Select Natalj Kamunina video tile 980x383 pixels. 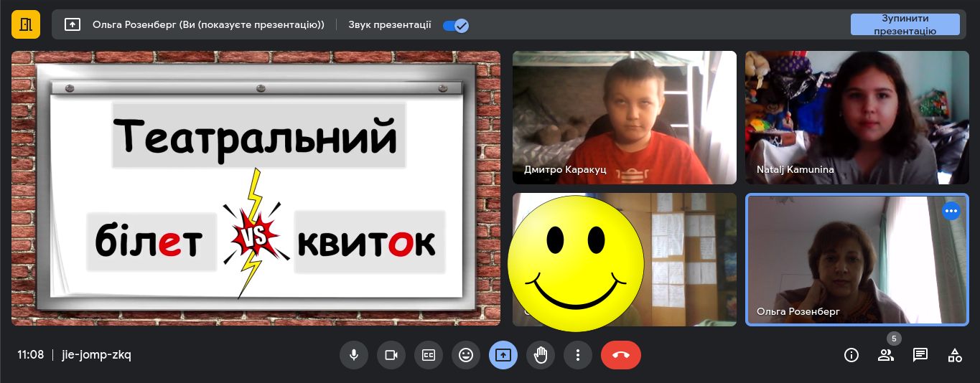(x=856, y=118)
